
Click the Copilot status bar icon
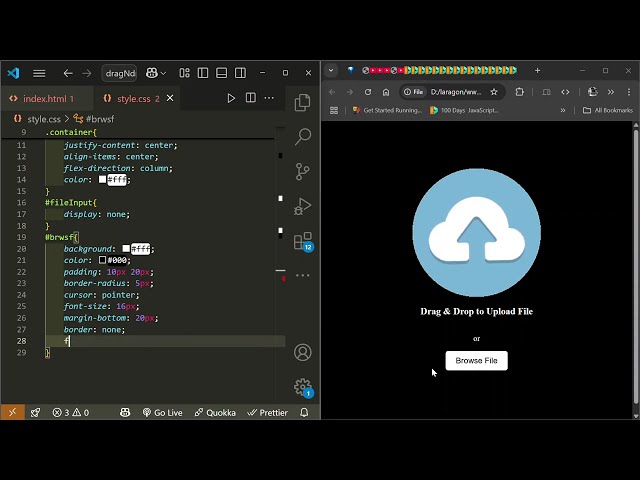coord(125,413)
